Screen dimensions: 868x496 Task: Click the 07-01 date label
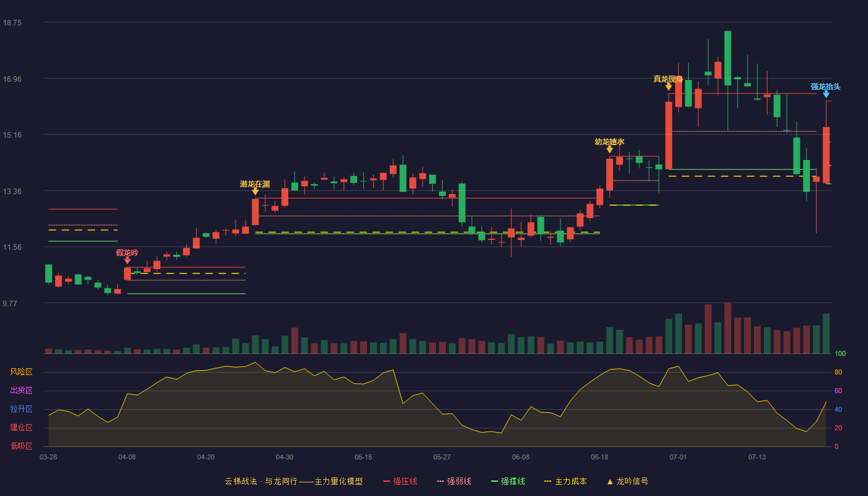pyautogui.click(x=678, y=457)
